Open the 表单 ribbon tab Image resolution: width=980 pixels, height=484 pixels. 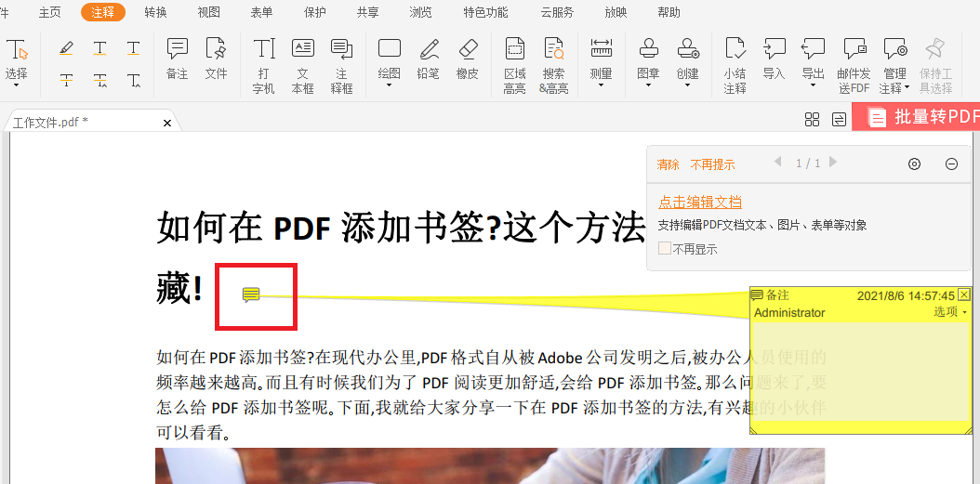coord(261,12)
